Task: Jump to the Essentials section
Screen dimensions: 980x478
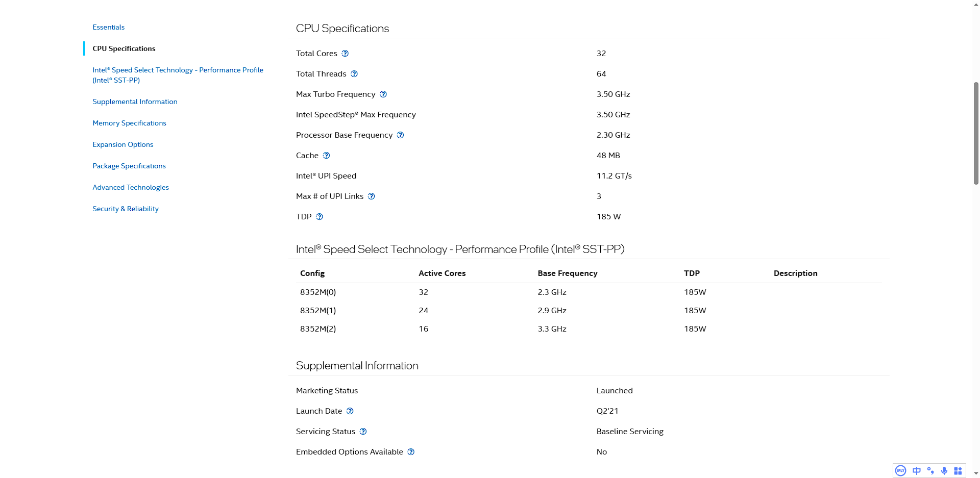Action: [x=108, y=27]
